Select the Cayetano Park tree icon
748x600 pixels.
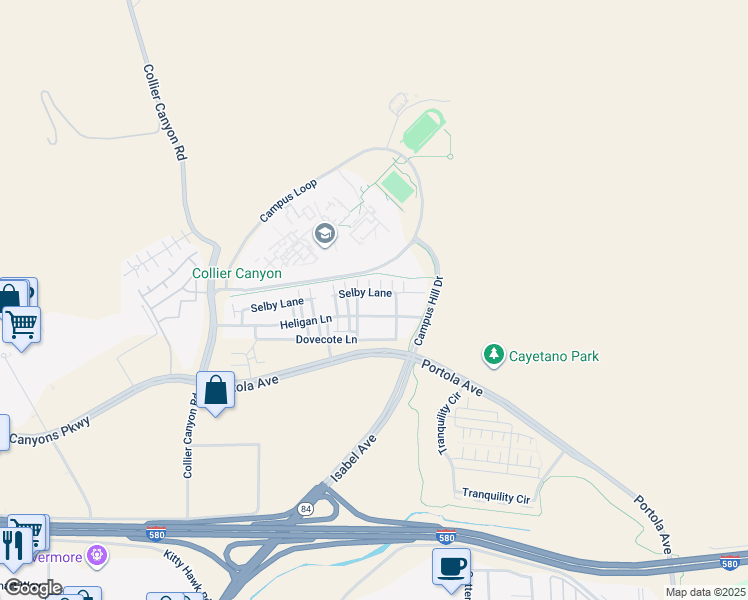click(494, 355)
